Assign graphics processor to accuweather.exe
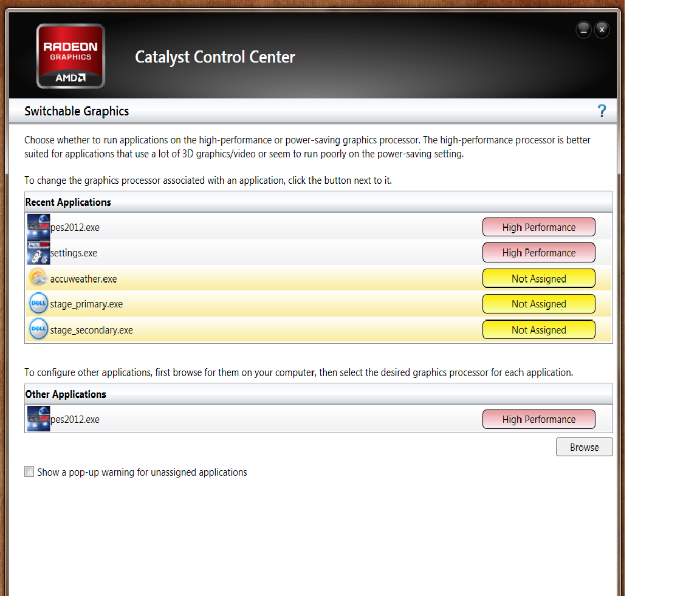 pyautogui.click(x=538, y=279)
